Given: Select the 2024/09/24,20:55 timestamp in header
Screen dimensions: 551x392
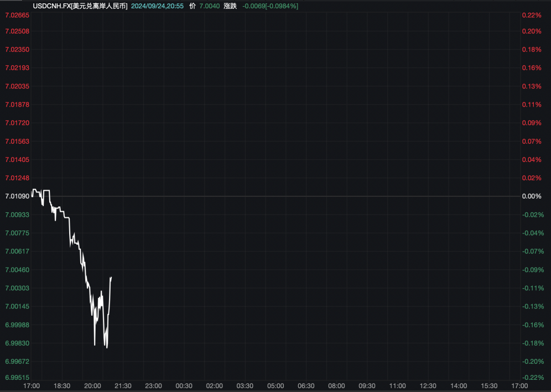Looking at the screenshot, I should pos(158,6).
